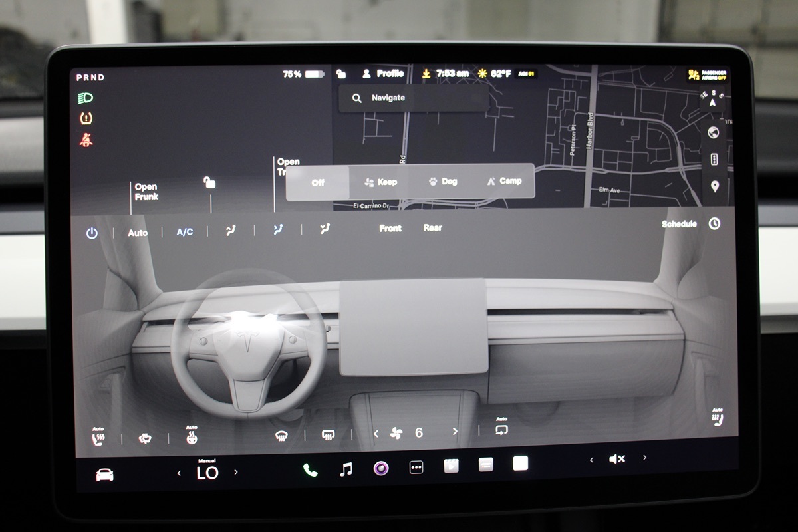Viewport: 798px width, 532px height.
Task: Tap the globe satellite view map icon
Action: coord(714,132)
